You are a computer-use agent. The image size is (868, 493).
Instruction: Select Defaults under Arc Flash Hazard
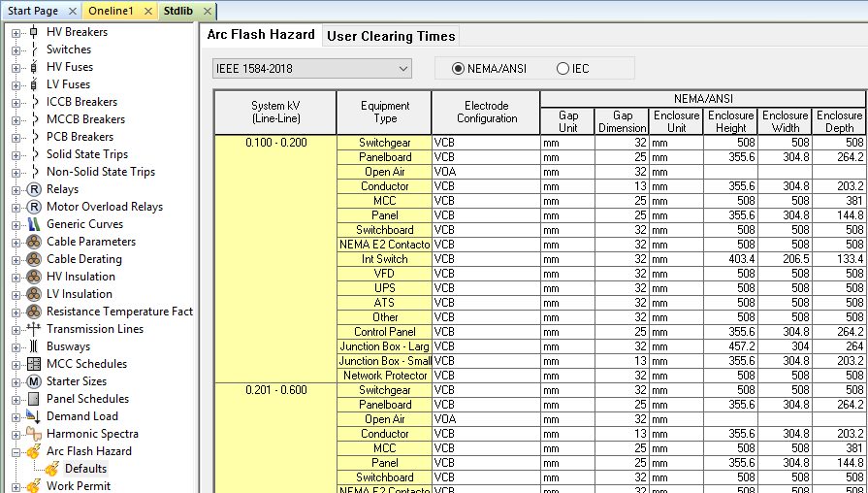(85, 469)
